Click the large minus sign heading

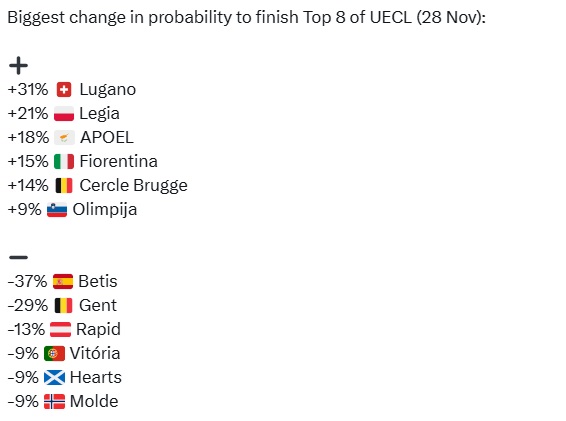18,257
